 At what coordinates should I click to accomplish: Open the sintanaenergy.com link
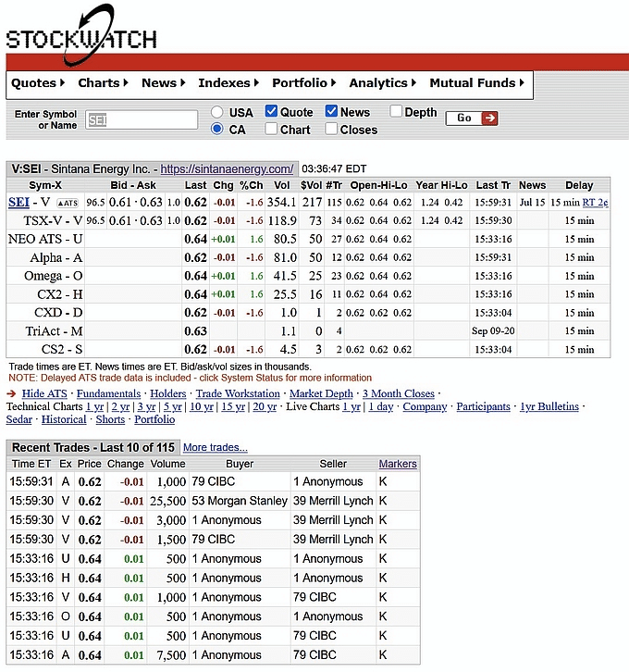tap(227, 168)
